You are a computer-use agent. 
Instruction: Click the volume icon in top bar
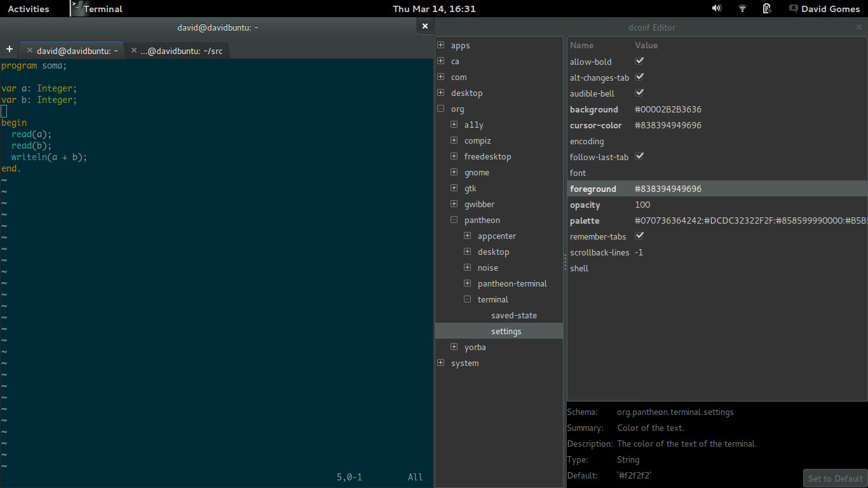(x=716, y=8)
